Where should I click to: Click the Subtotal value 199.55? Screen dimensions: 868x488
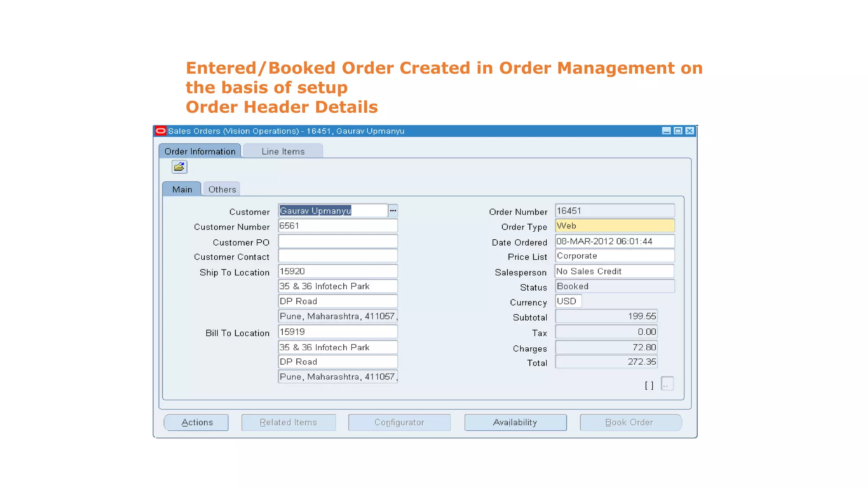pos(606,316)
